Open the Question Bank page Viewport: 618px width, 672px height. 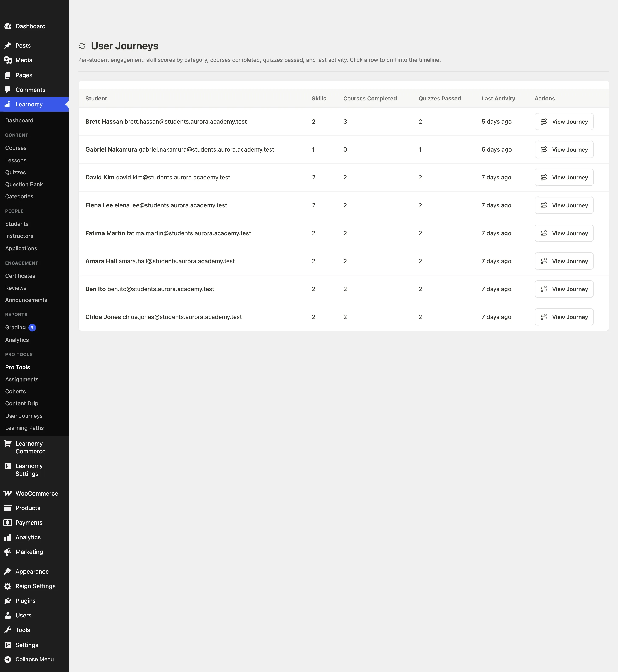coord(24,184)
